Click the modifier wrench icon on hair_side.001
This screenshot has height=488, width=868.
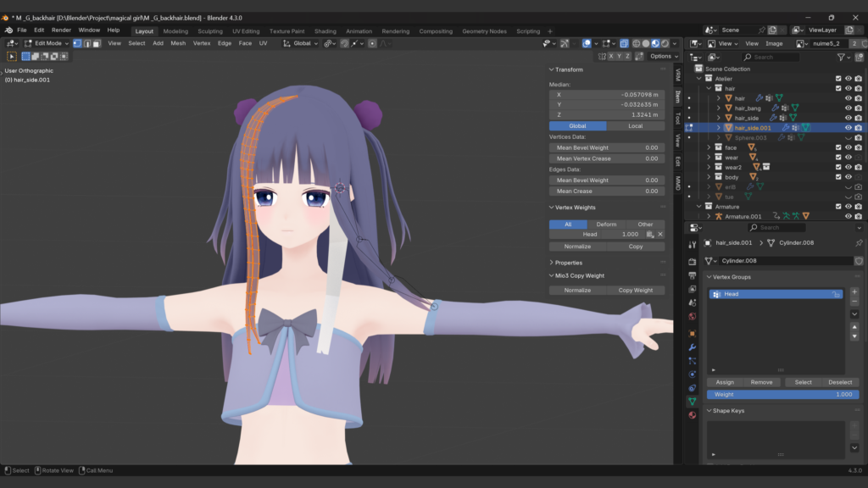tap(786, 128)
